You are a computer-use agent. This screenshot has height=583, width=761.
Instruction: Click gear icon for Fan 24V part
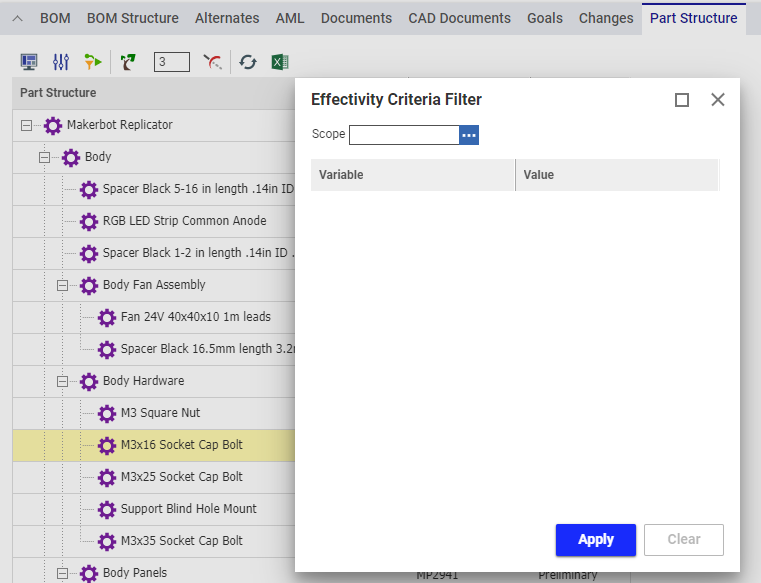(107, 317)
